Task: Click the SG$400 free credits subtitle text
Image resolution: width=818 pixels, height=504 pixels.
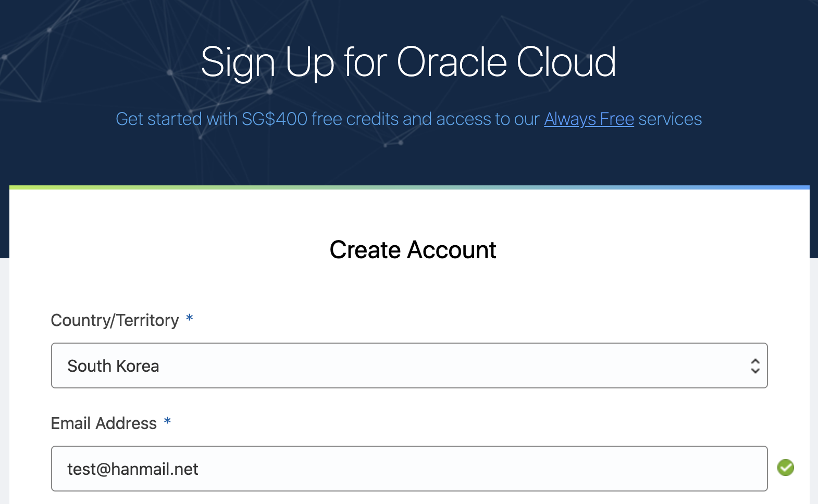Action: (408, 119)
